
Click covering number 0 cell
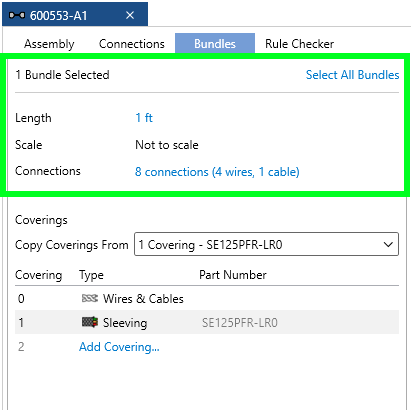21,298
